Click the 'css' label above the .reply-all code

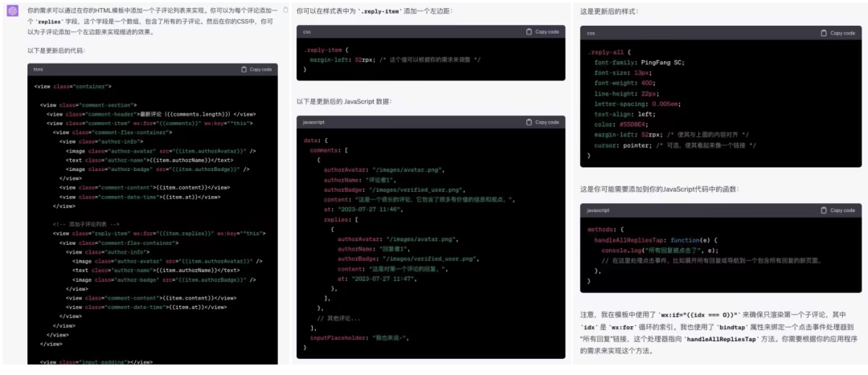591,33
